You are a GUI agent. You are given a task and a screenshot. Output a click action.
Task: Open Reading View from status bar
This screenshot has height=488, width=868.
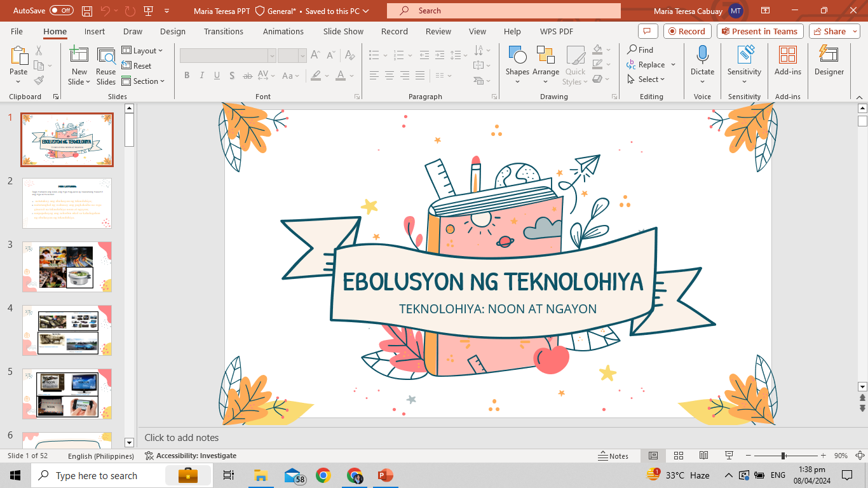[x=703, y=456]
